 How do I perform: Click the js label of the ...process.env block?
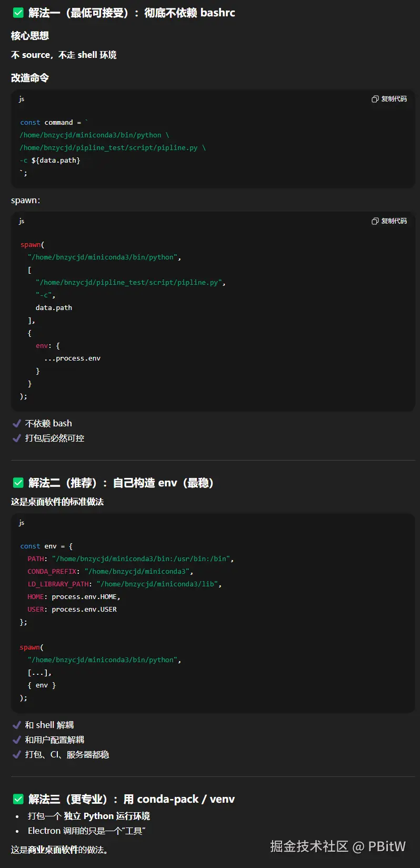[22, 221]
